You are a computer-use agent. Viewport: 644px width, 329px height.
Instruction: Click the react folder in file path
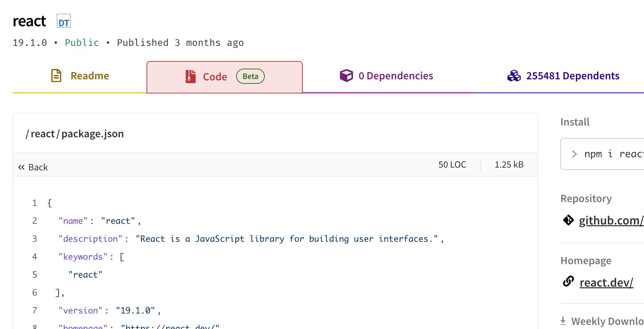click(43, 134)
